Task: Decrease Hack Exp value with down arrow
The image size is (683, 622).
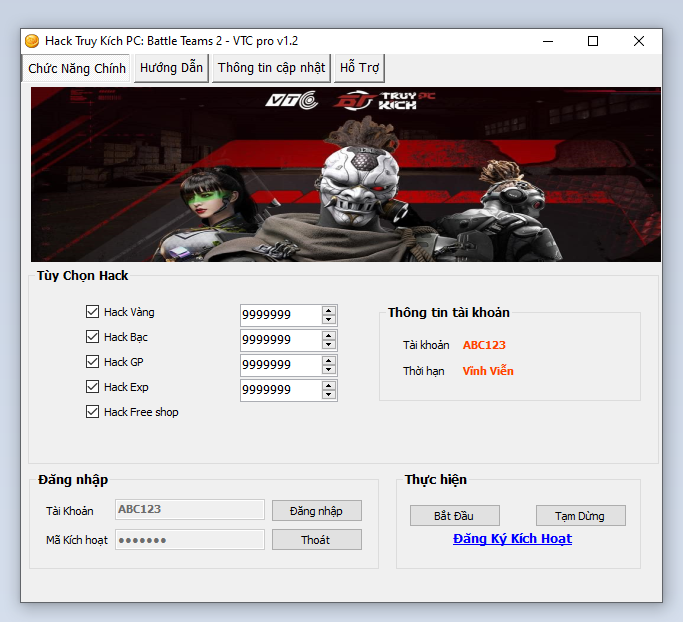Action: [x=329, y=395]
